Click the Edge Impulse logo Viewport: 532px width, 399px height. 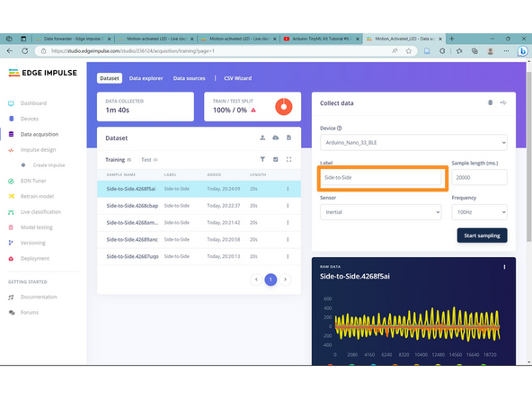point(43,73)
